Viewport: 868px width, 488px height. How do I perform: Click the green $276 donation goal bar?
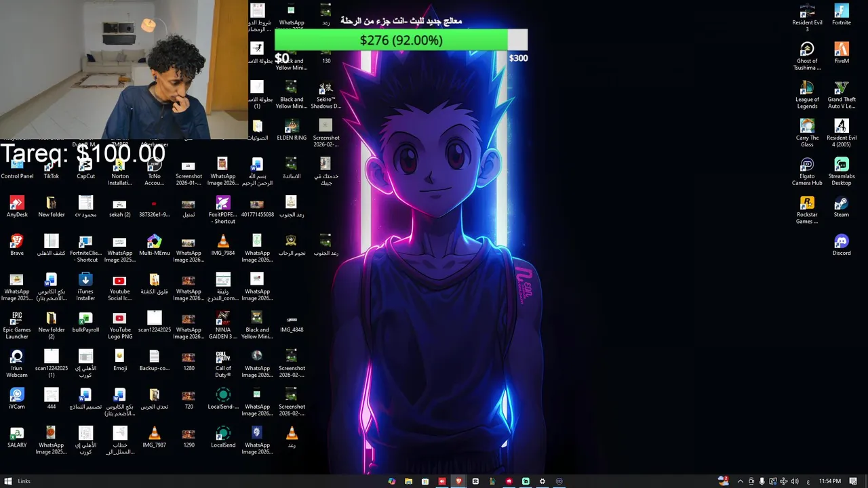391,40
